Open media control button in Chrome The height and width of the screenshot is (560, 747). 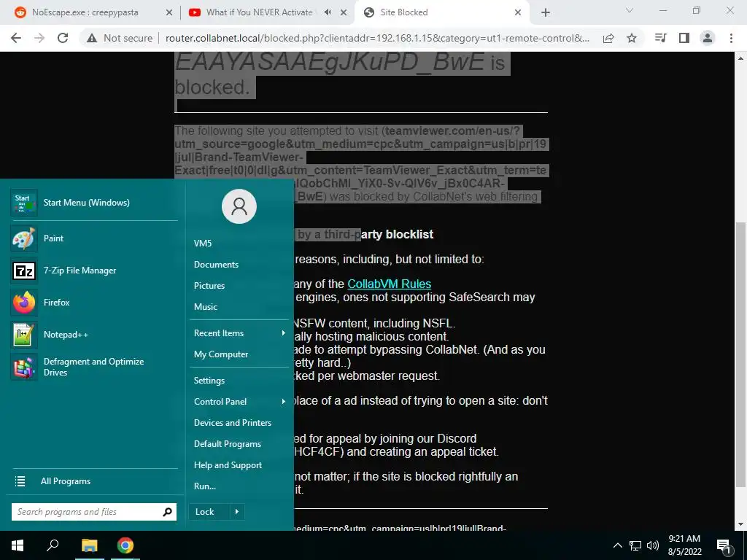click(661, 38)
